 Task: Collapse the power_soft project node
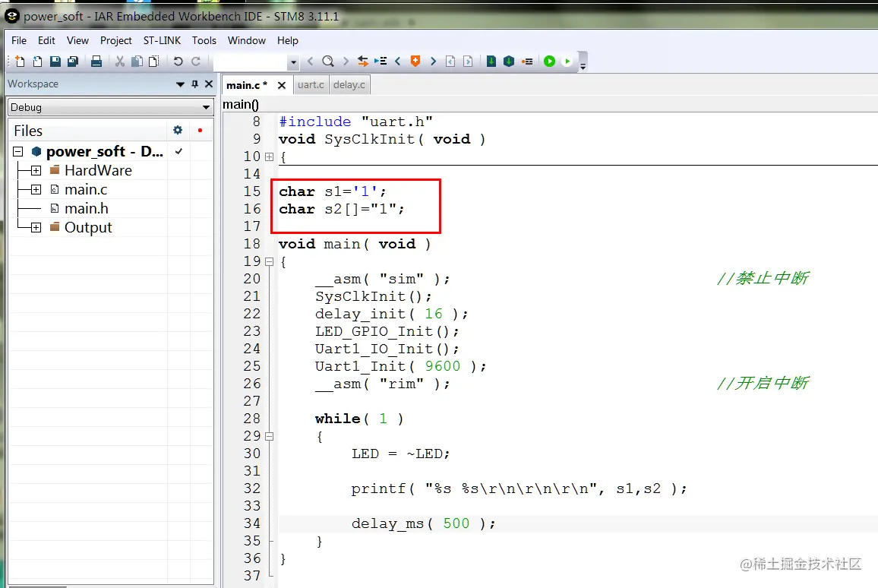tap(18, 151)
